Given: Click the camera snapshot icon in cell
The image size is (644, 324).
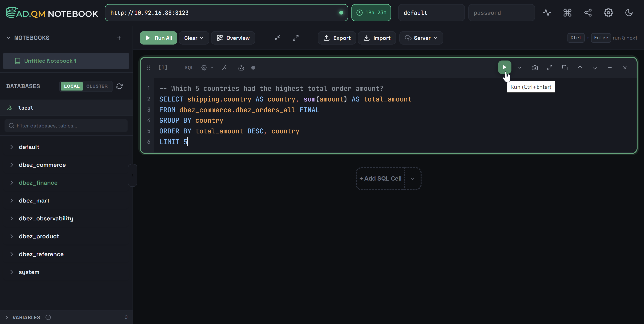Looking at the screenshot, I should coord(535,68).
